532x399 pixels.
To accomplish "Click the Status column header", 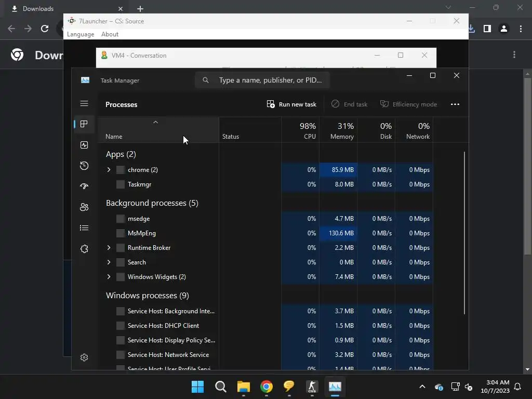I will pyautogui.click(x=250, y=130).
